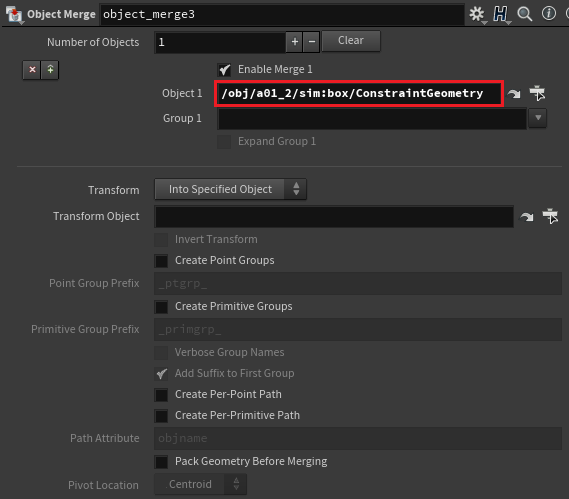Click Primitive Group Prefix field
This screenshot has height=499, width=569.
click(x=358, y=330)
